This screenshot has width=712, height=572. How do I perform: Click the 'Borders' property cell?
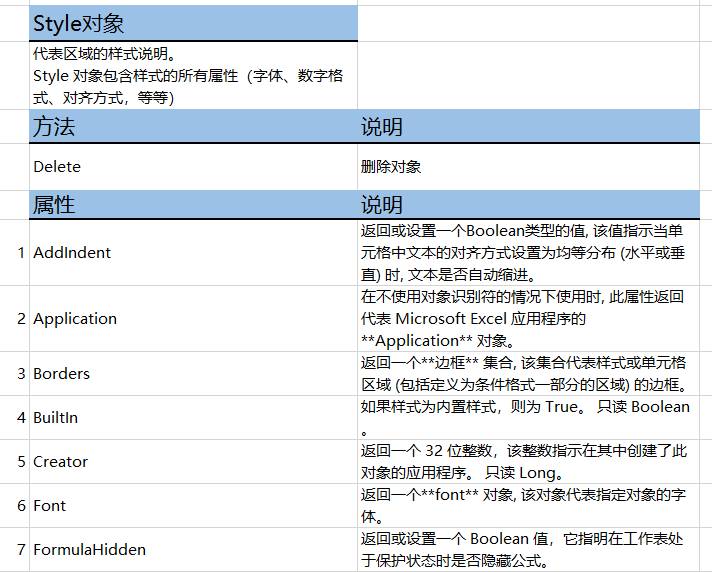193,373
